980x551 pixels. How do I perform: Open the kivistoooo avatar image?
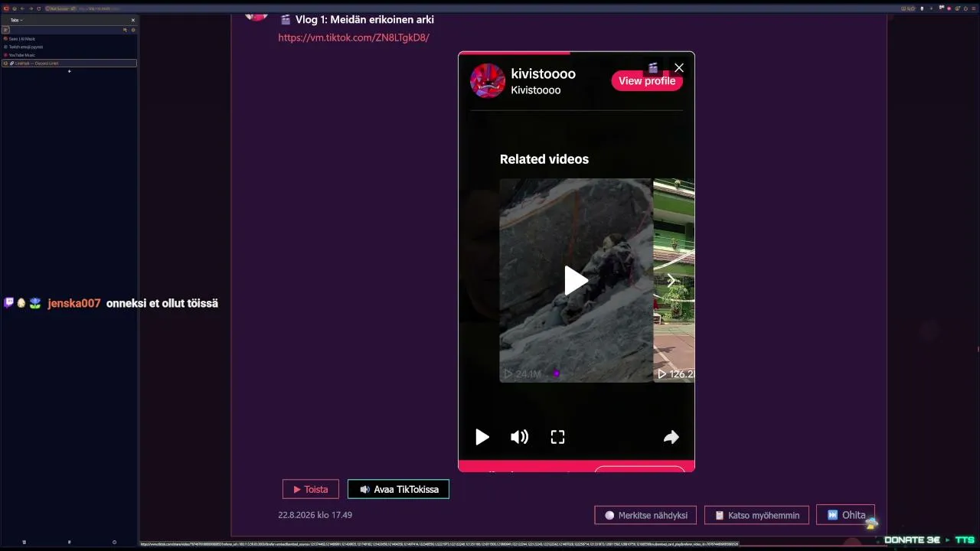click(x=488, y=81)
